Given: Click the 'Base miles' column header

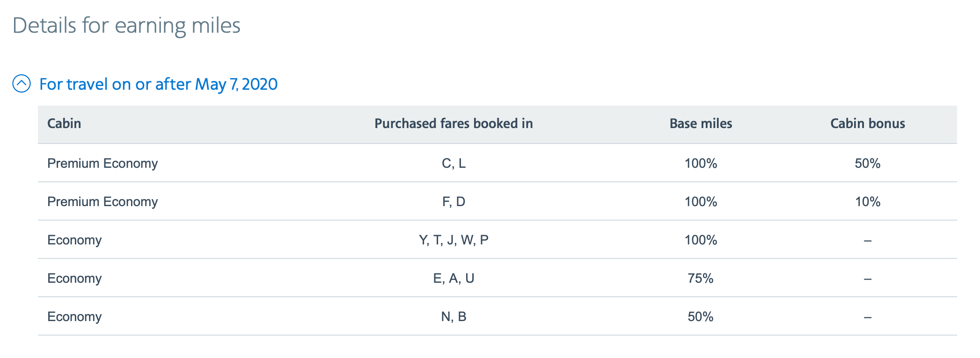Looking at the screenshot, I should tap(701, 123).
